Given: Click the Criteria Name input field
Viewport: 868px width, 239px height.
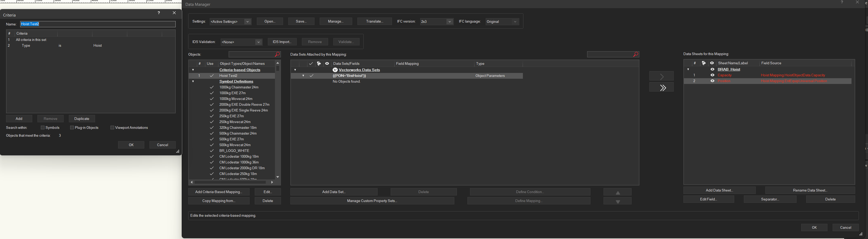Looking at the screenshot, I should [x=98, y=24].
